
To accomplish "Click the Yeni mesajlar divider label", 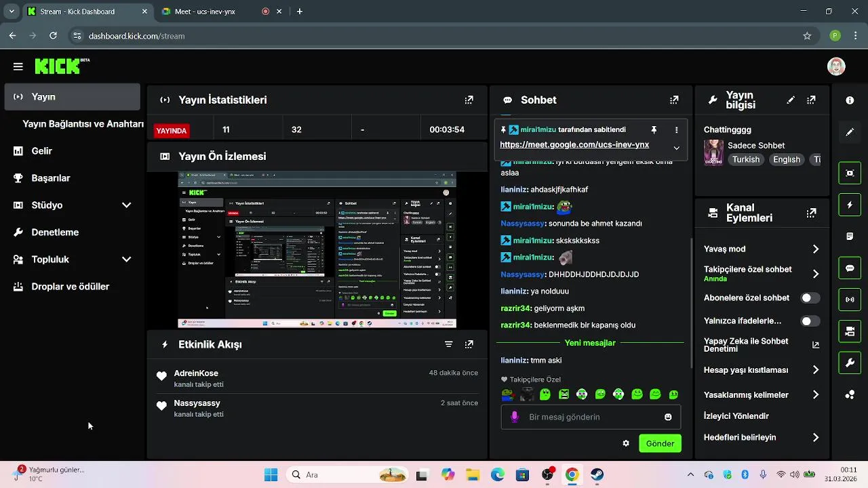I will 590,343.
